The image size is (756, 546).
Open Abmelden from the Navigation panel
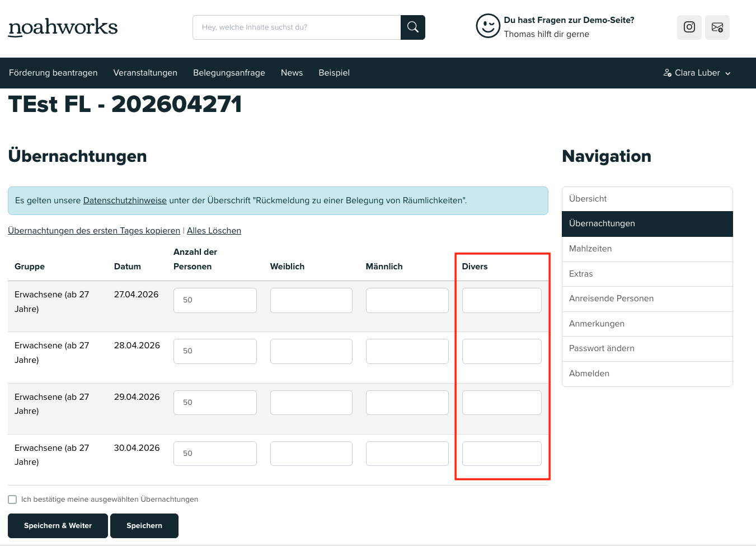589,374
